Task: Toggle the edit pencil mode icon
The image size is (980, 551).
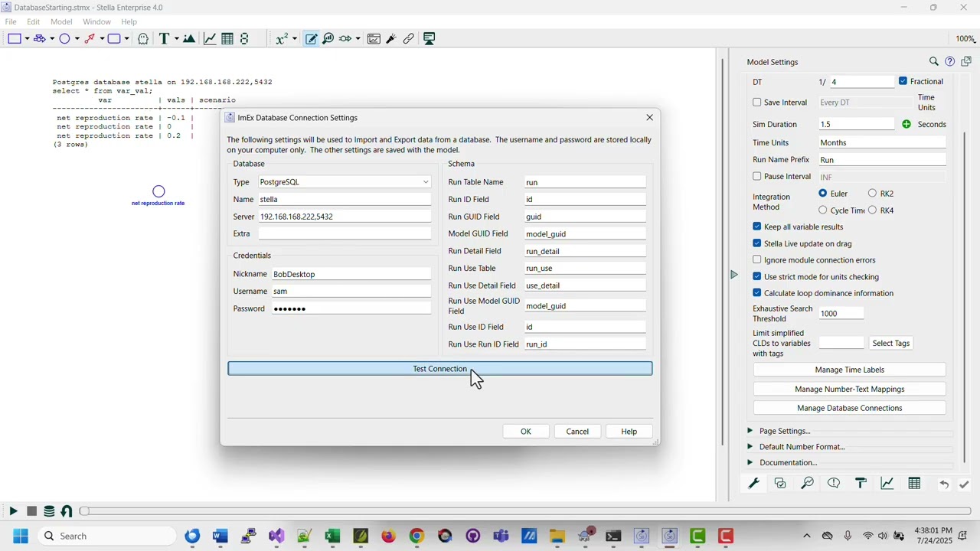Action: (x=311, y=38)
